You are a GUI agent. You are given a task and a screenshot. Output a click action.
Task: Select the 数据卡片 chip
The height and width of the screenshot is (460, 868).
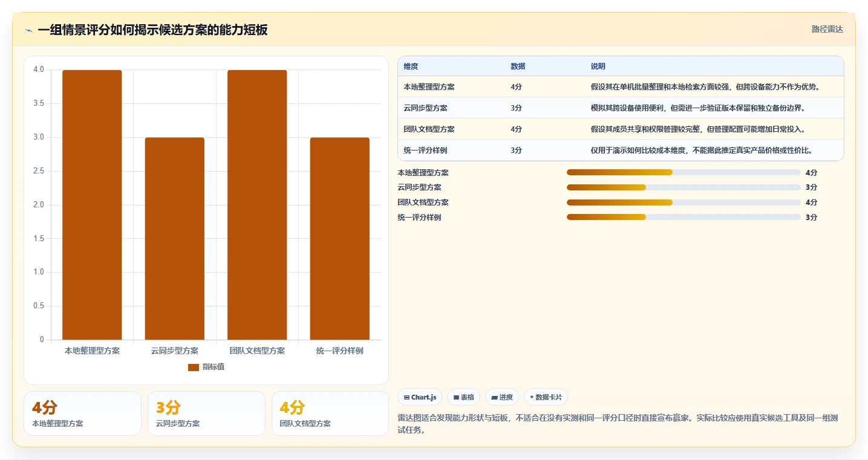coord(546,397)
